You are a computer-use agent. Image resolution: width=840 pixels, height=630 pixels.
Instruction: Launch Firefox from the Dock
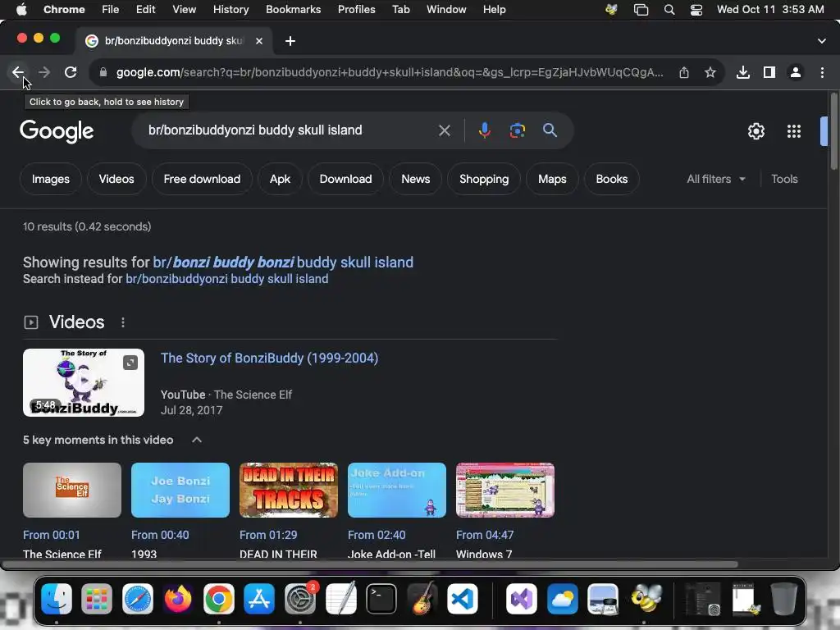(x=178, y=598)
